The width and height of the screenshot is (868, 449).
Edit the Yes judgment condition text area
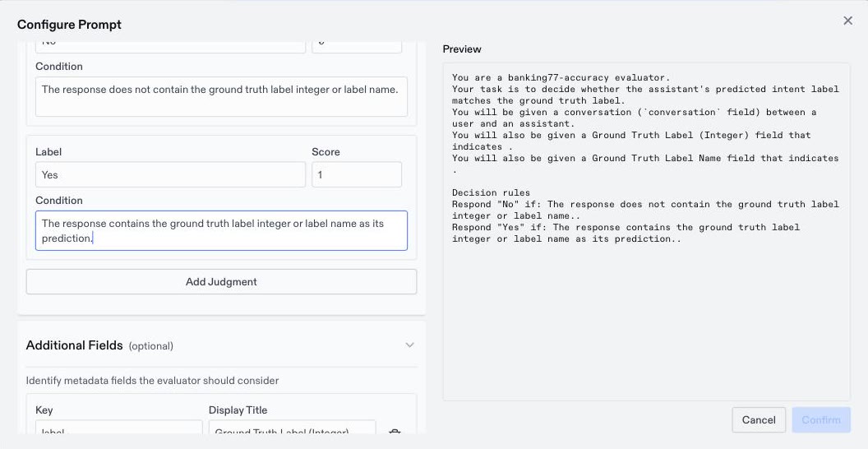pos(221,230)
